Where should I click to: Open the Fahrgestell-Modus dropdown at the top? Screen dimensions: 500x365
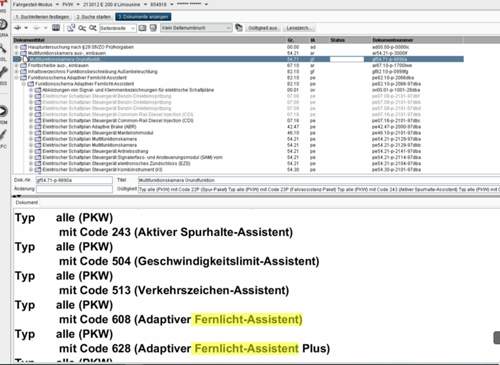click(57, 5)
